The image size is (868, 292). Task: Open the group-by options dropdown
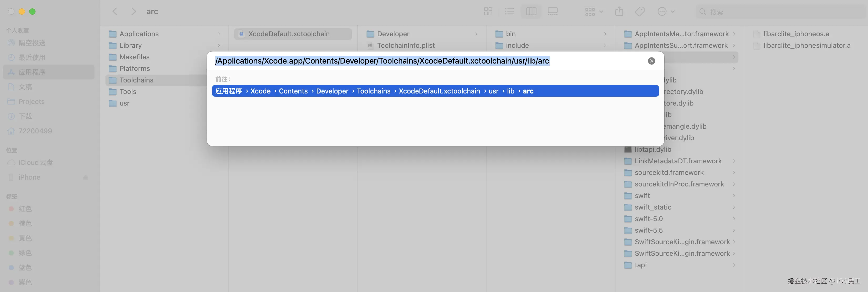[x=594, y=12]
